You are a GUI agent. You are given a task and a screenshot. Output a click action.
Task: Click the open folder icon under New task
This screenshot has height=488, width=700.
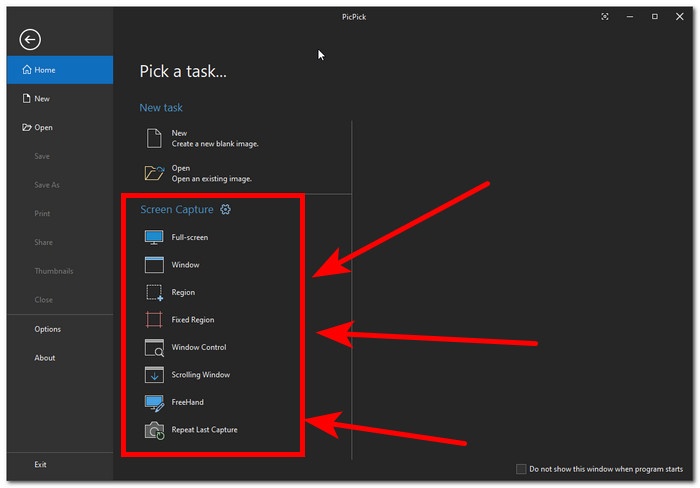154,173
